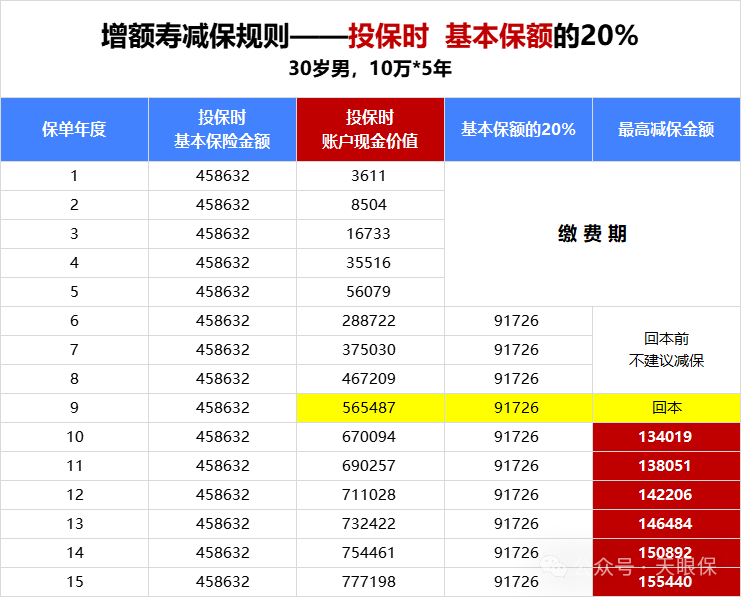Click the yellow highlighted 565487 cell
Image resolution: width=741 pixels, height=597 pixels.
370,408
